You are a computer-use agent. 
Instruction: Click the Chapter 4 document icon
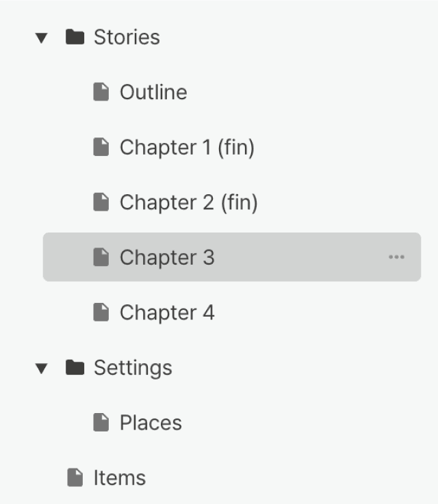[x=101, y=313]
